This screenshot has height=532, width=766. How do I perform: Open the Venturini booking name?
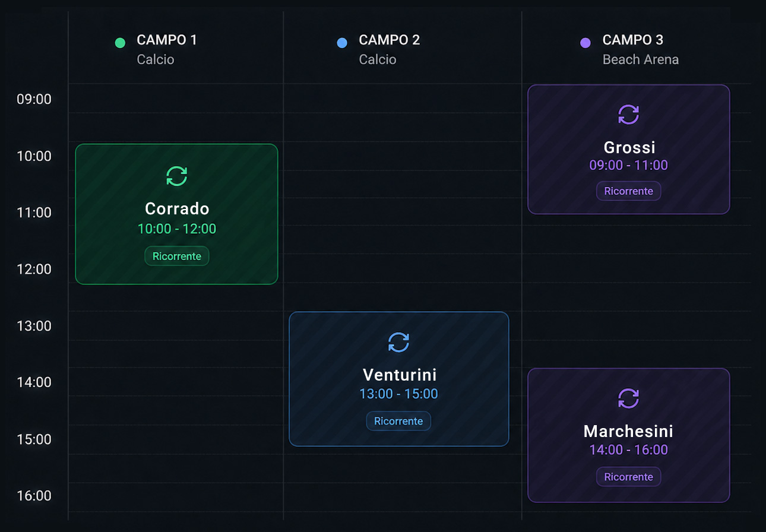tap(400, 375)
